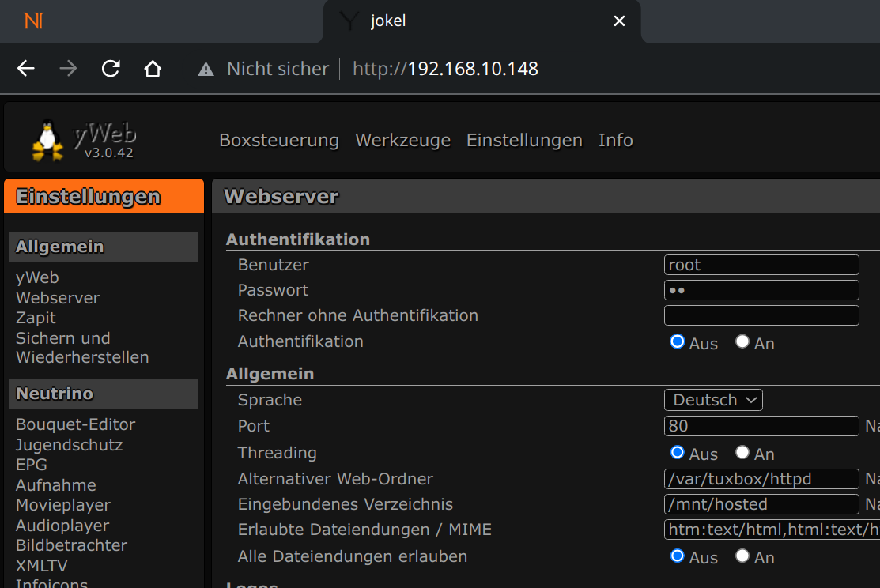
Task: Open the Bouquet-Editor link in sidebar
Action: click(x=75, y=424)
